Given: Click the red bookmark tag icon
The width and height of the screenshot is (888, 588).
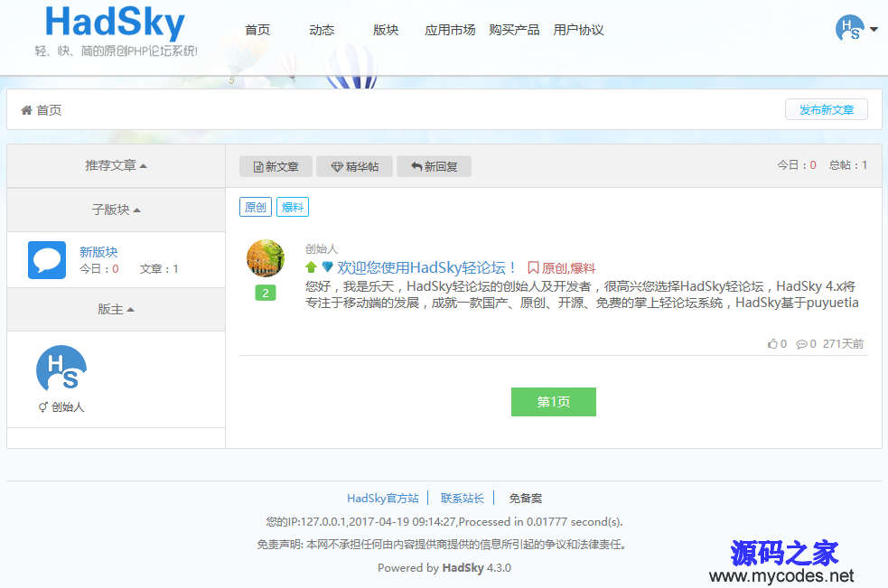Looking at the screenshot, I should 533,267.
